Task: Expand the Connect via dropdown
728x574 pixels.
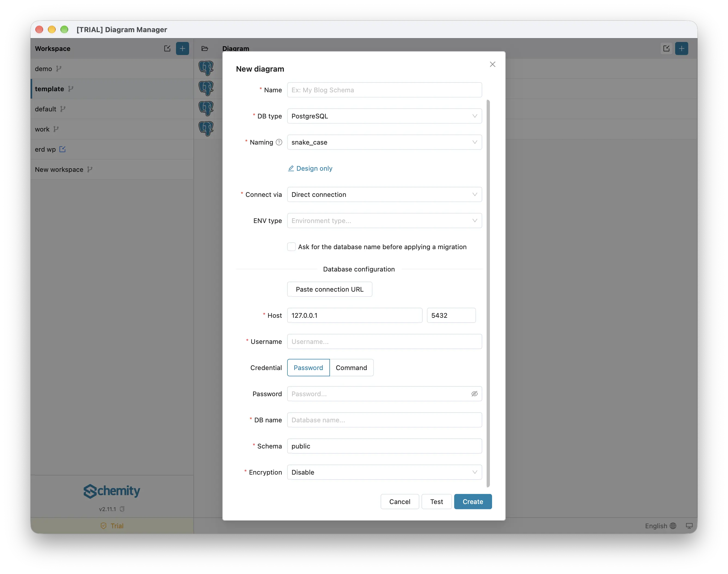Action: coord(384,195)
